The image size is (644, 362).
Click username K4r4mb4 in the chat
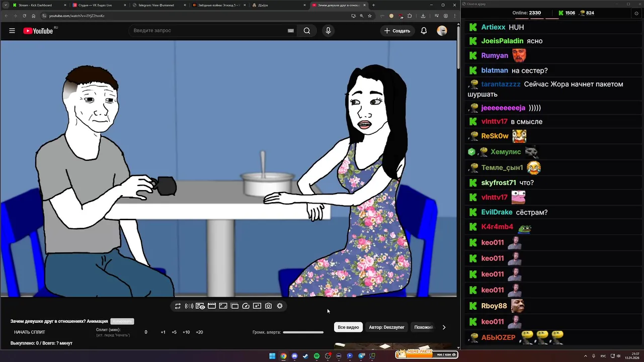(x=497, y=227)
